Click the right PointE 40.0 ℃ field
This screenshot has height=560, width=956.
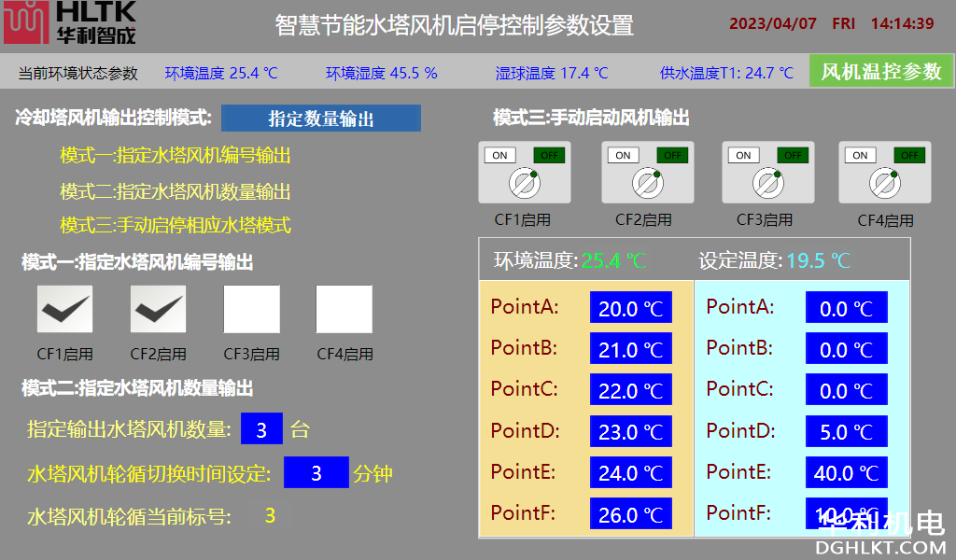846,473
